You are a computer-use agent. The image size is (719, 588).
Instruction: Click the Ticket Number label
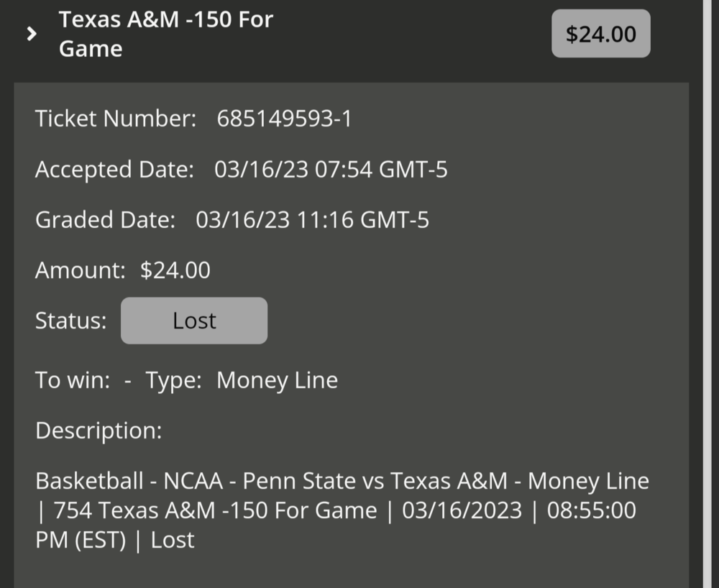click(x=116, y=119)
